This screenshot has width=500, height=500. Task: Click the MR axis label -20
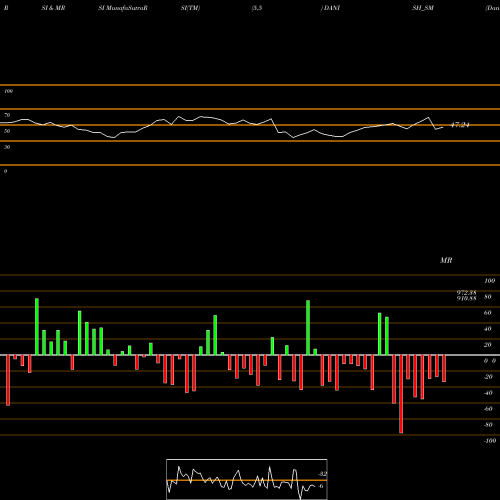click(488, 377)
